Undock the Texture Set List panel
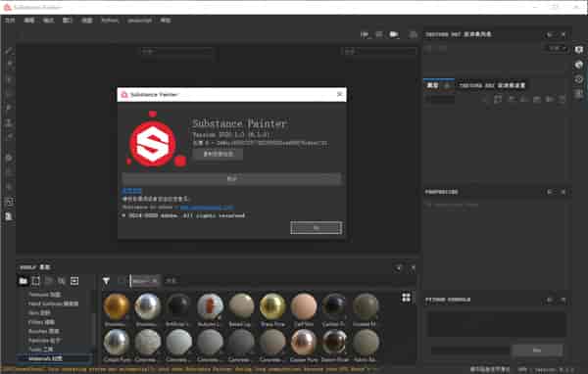Screen dimensions: 588x374 [550, 34]
